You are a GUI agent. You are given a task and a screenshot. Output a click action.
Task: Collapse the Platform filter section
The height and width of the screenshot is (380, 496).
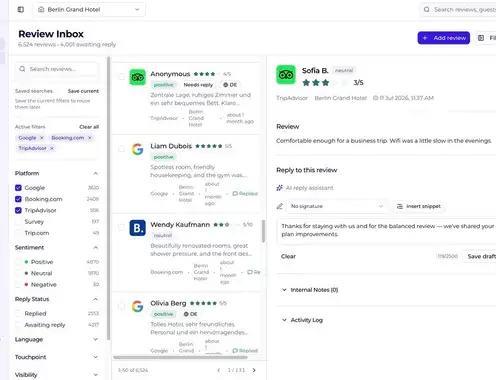pyautogui.click(x=96, y=173)
